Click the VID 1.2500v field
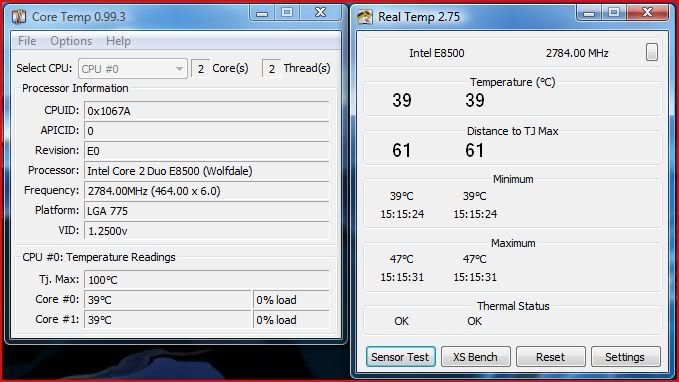The width and height of the screenshot is (679, 382). (x=207, y=231)
